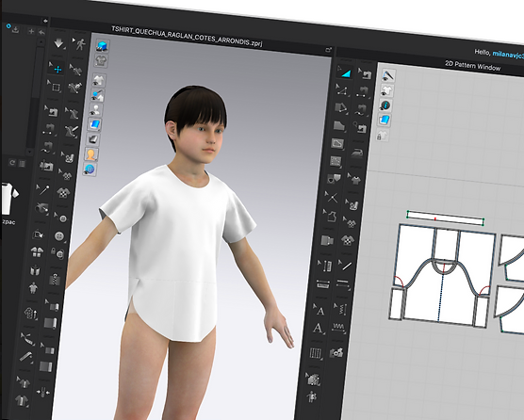Select the Trace tool in 2D toolbar
Image resolution: width=524 pixels, height=420 pixels.
(330, 216)
